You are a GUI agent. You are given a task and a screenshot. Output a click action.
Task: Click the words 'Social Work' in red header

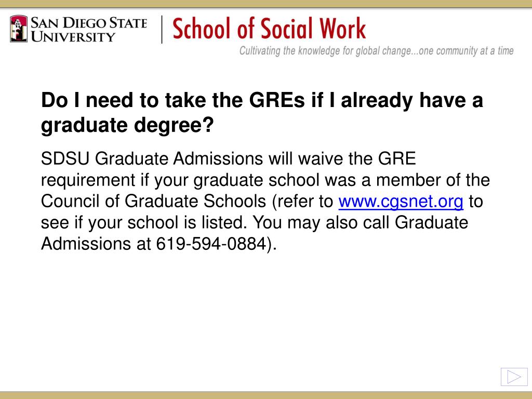click(x=313, y=29)
